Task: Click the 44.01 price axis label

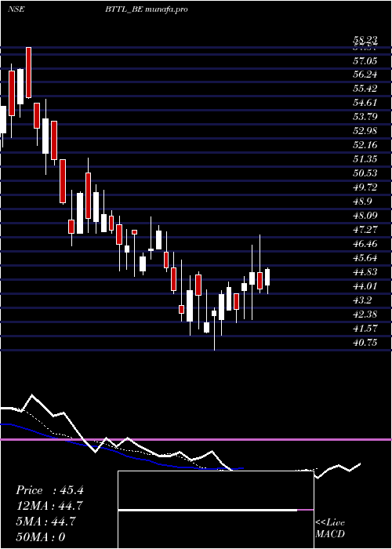Action: click(365, 286)
